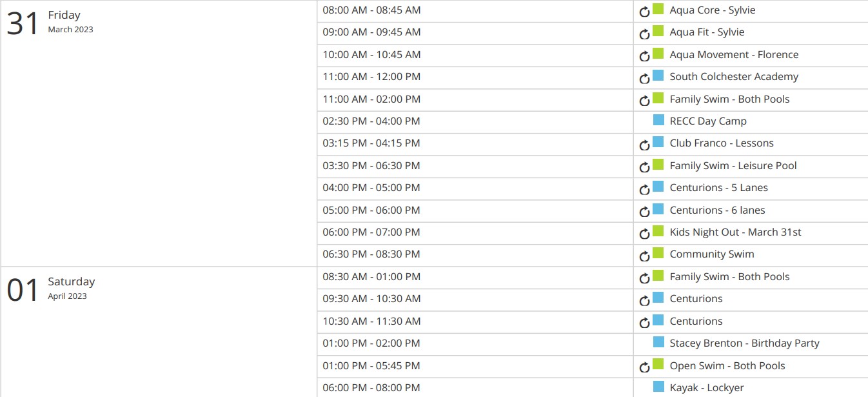Click the recurring icon beside Club Franco - Lessons

644,145
